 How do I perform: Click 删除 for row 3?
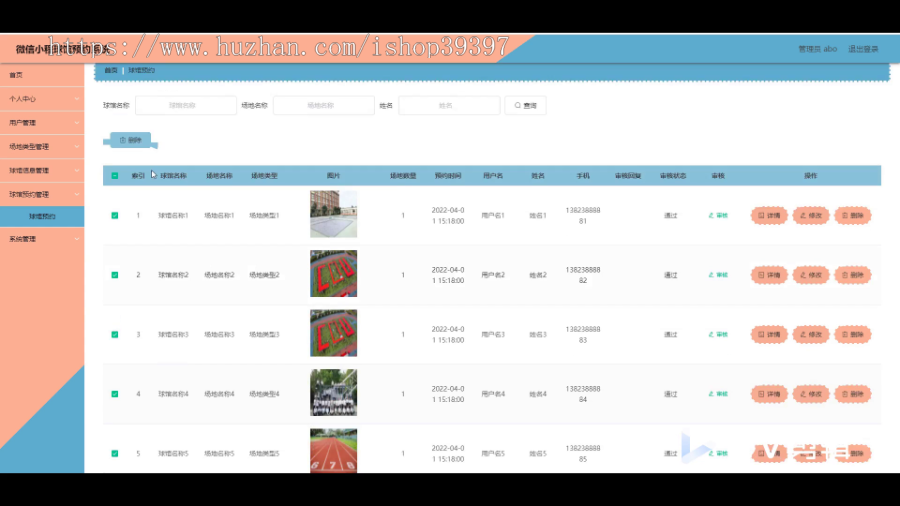click(x=853, y=334)
